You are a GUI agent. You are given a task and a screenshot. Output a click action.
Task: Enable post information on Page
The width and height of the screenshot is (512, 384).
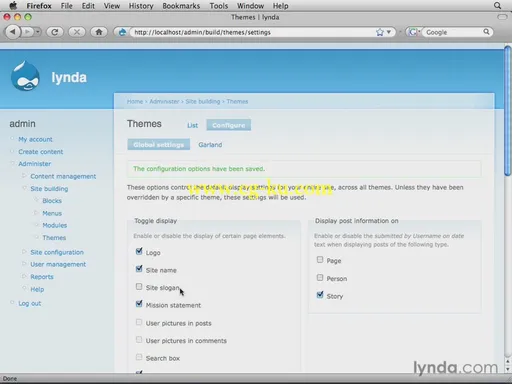(x=320, y=260)
